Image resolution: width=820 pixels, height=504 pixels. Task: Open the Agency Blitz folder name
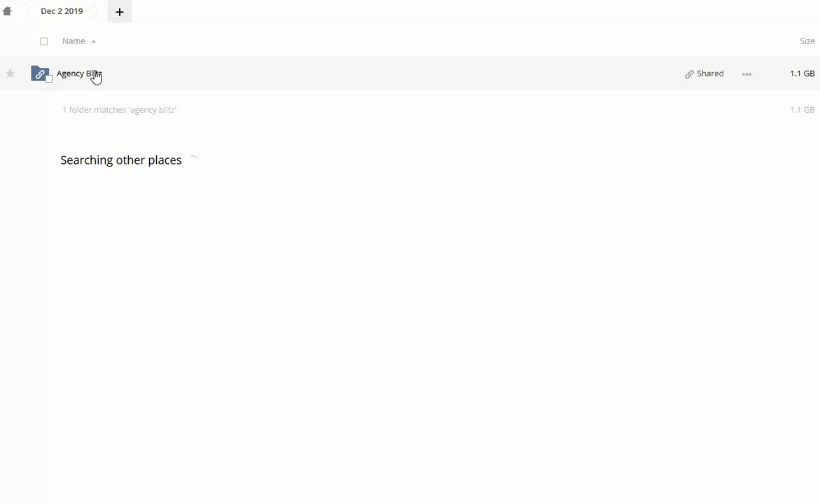78,73
